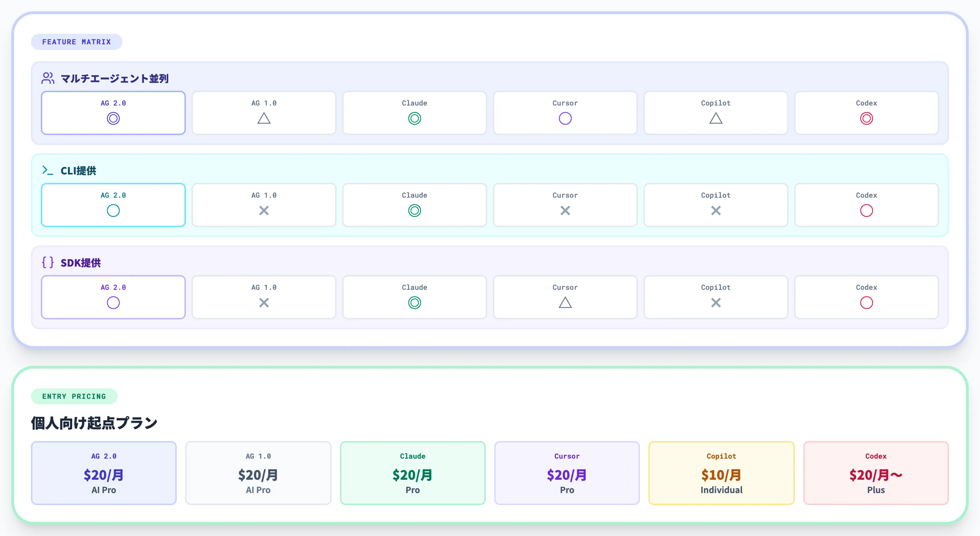Click AG 2.0 circle in SDK提供 row
The height and width of the screenshot is (536, 980).
113,303
